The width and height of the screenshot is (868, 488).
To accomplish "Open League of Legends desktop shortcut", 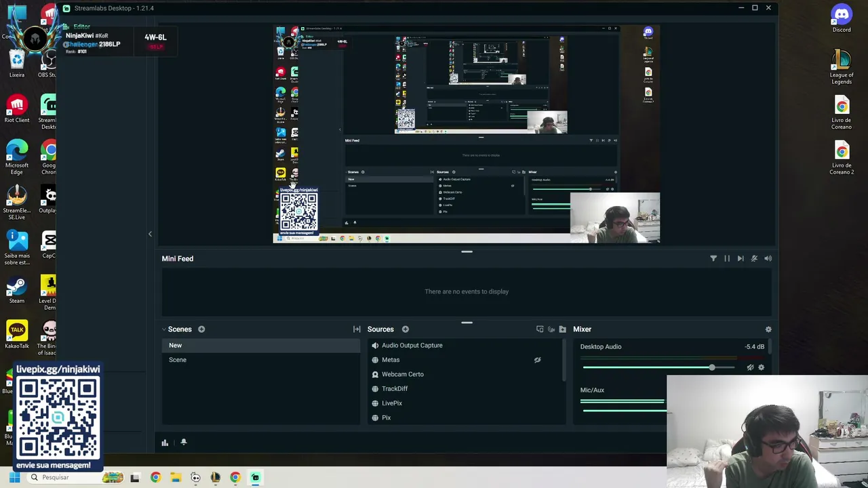I will tap(842, 67).
